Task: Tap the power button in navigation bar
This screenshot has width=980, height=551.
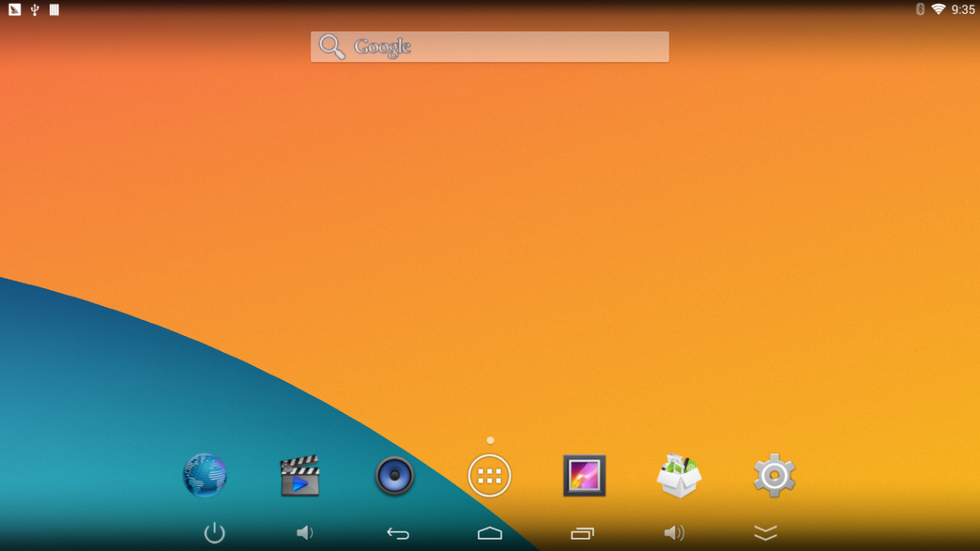Action: (x=214, y=532)
